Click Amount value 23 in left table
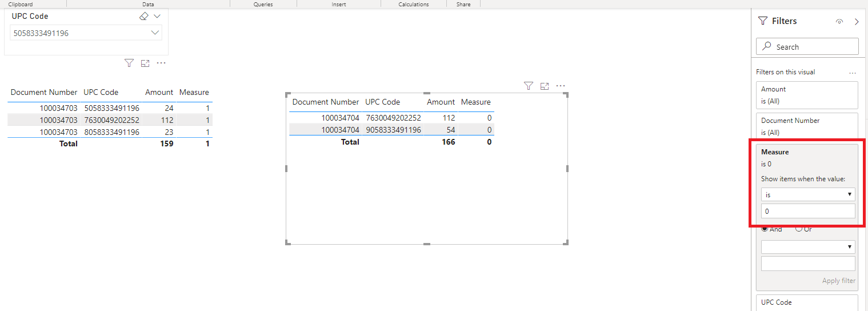The width and height of the screenshot is (868, 311). click(169, 132)
